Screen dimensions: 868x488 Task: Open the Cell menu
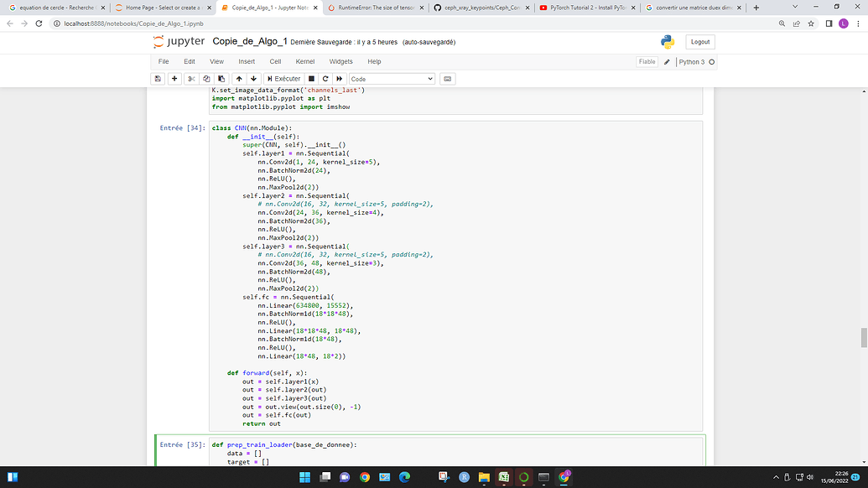[x=275, y=61]
